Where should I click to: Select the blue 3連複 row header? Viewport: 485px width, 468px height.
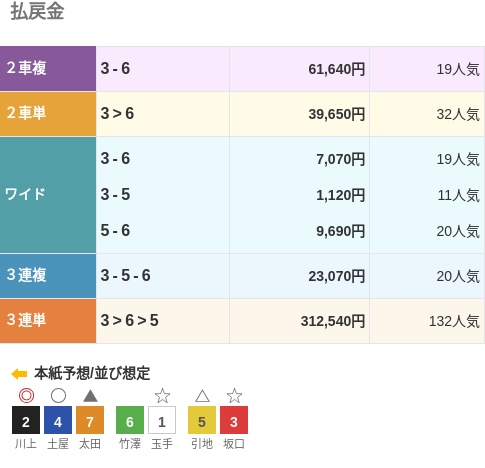[48, 276]
